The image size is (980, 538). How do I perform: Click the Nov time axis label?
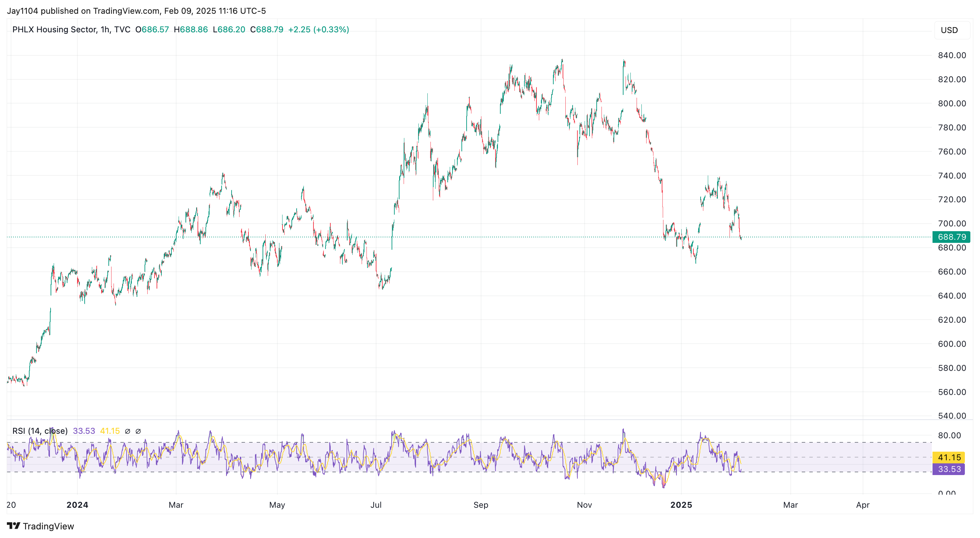click(x=584, y=505)
